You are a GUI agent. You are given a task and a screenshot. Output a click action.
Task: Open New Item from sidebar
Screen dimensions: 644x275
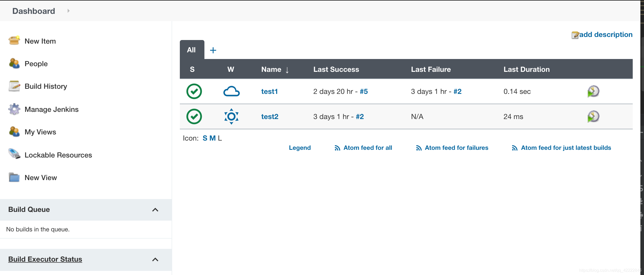click(x=40, y=41)
